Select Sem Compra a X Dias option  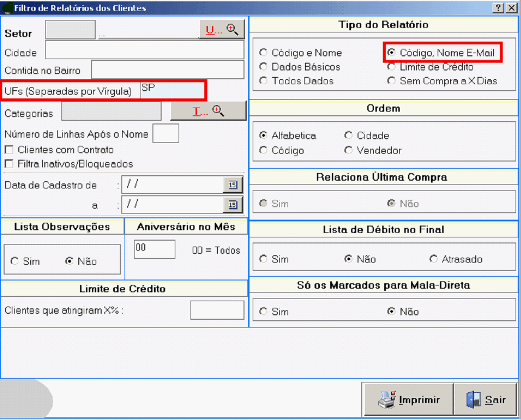point(391,81)
